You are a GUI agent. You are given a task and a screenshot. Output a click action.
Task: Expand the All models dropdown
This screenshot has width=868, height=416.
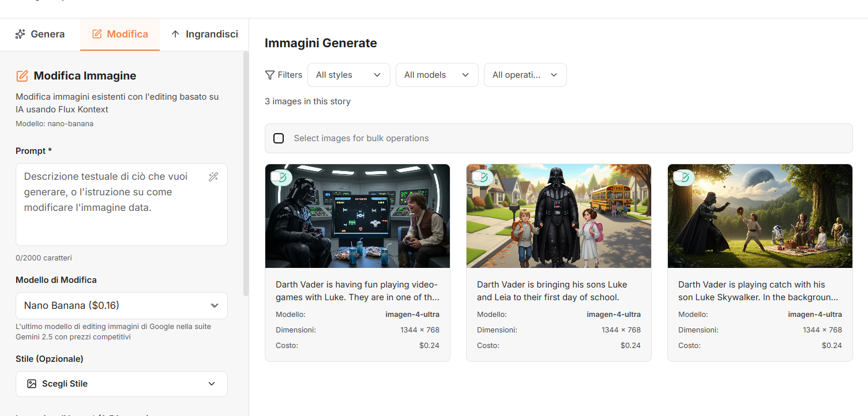pyautogui.click(x=437, y=75)
